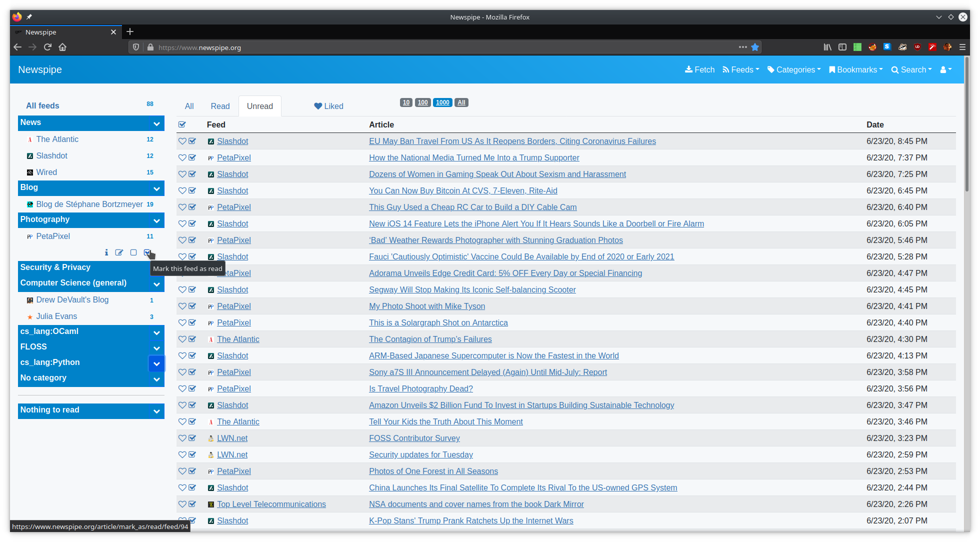Open Firefox Library icon
The height and width of the screenshot is (542, 980).
click(x=827, y=47)
